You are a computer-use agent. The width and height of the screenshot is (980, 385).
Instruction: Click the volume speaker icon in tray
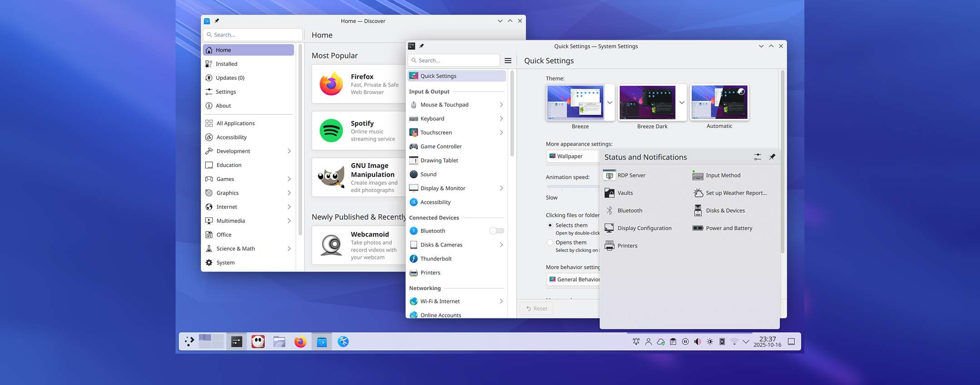pos(697,341)
